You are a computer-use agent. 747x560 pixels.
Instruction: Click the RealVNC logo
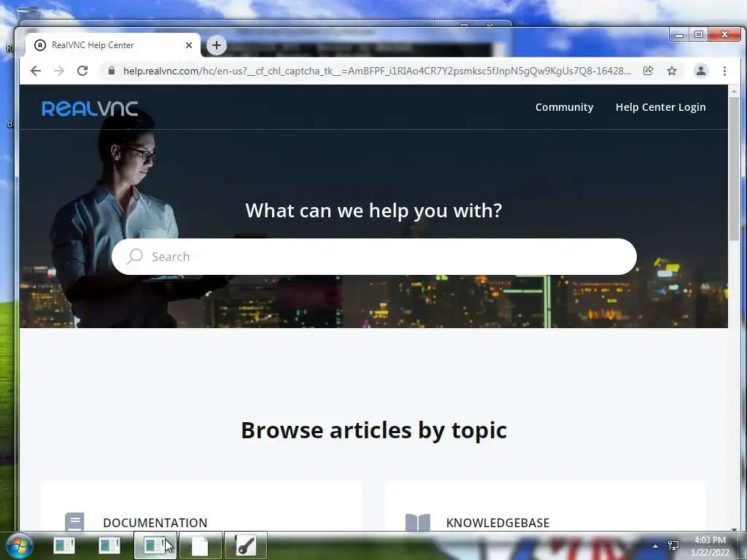coord(90,109)
